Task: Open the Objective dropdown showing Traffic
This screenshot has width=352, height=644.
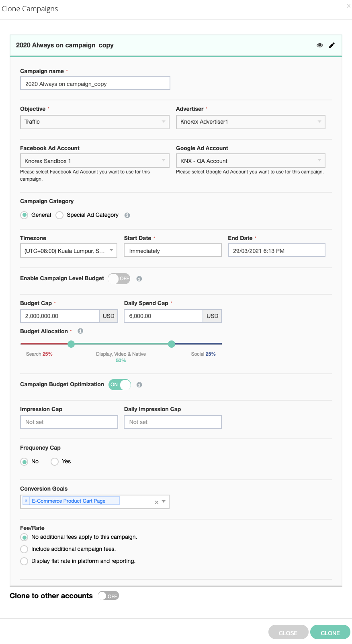Action: 95,122
